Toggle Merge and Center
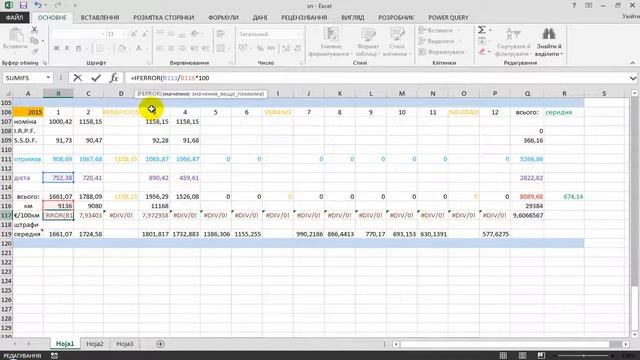The image size is (640, 360). (221, 48)
